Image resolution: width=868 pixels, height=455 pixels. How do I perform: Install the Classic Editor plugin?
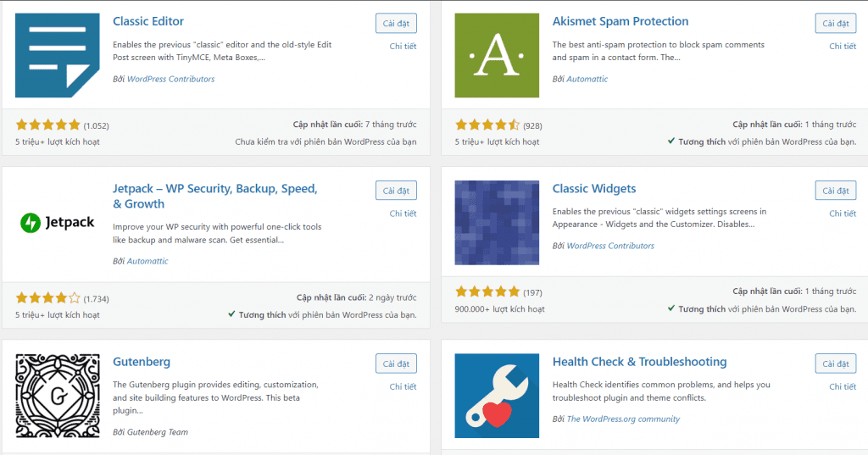[396, 24]
